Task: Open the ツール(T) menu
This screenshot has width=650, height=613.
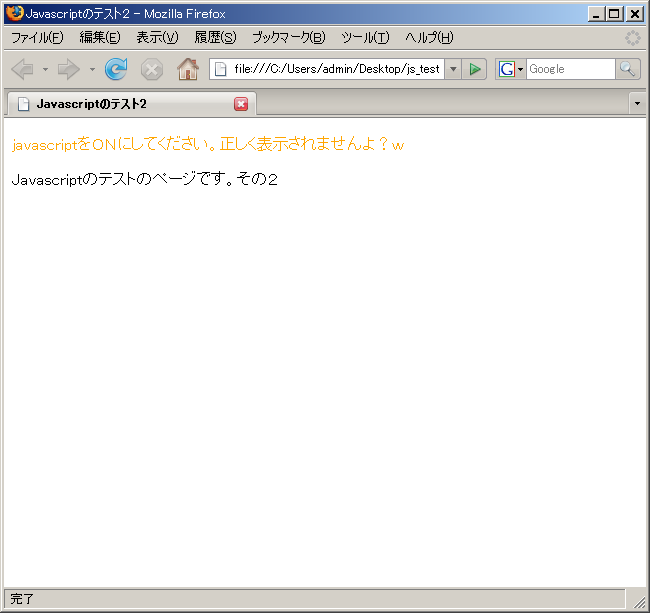Action: 365,38
